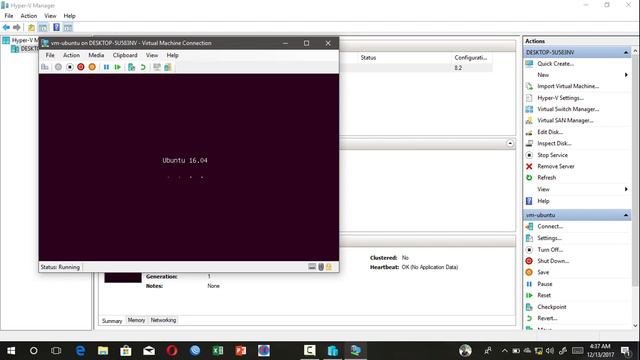Open Media menu in VM Connection window
Viewport: 640px width, 360px height.
tap(96, 55)
